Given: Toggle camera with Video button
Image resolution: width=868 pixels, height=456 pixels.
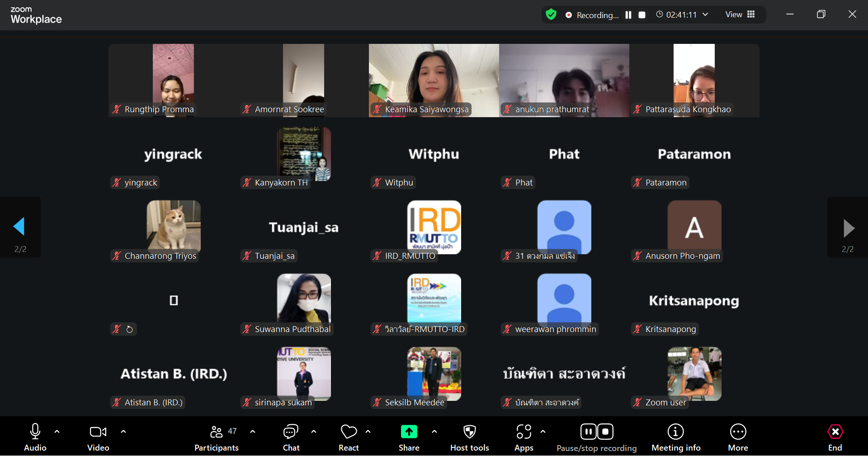Looking at the screenshot, I should pyautogui.click(x=98, y=432).
